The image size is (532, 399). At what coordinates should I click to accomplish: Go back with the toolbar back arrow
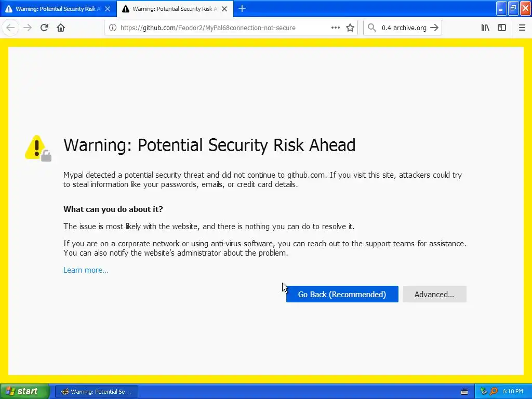coord(10,28)
